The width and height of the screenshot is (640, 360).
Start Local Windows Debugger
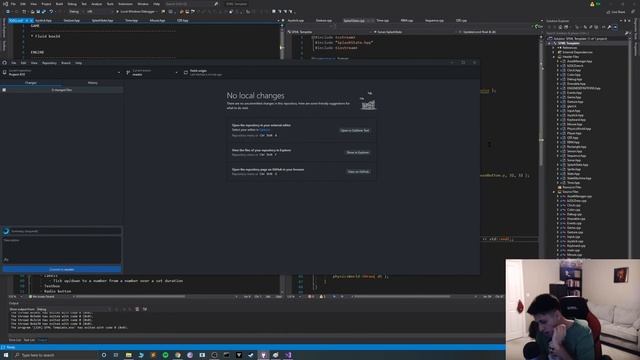pyautogui.click(x=137, y=11)
